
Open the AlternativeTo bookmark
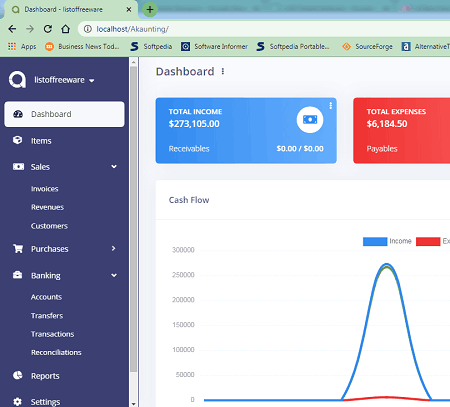(426, 46)
